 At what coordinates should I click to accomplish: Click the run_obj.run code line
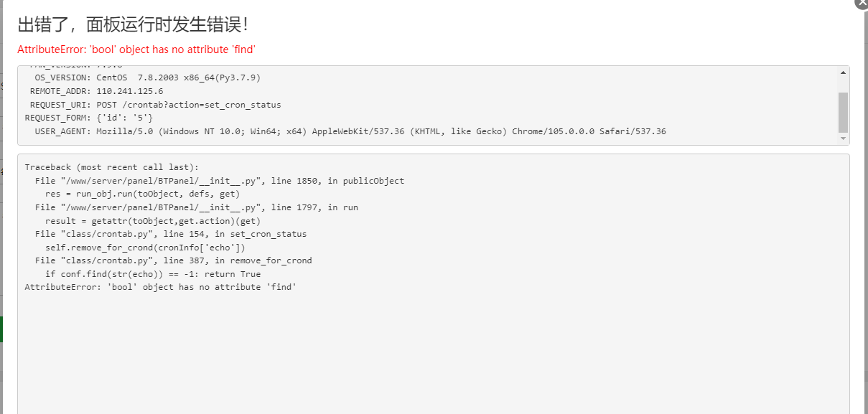pos(142,194)
